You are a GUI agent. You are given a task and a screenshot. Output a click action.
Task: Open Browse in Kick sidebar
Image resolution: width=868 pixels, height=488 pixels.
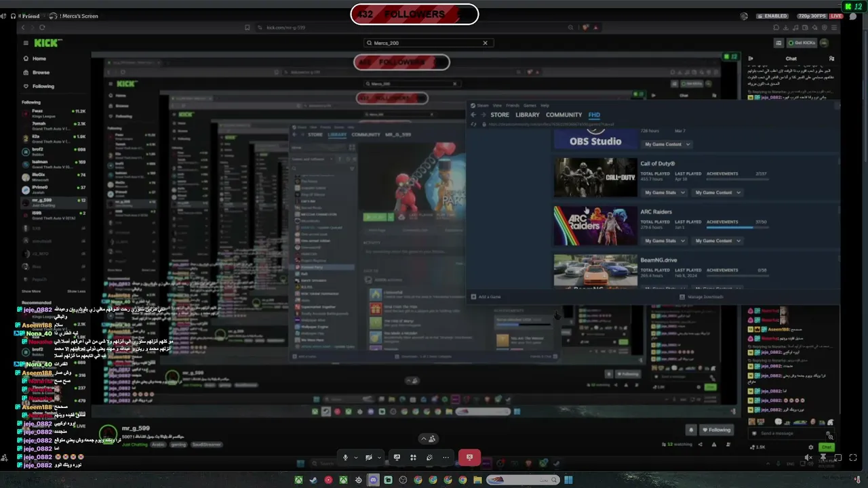(x=41, y=73)
